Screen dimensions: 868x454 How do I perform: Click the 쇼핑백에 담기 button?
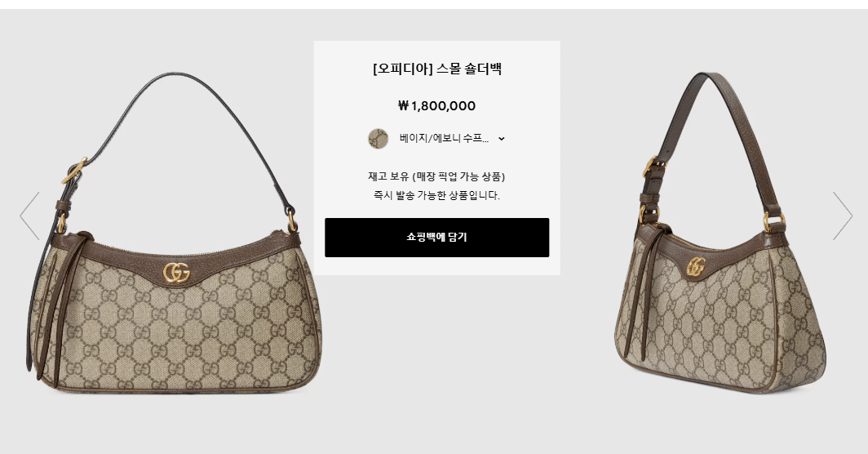(x=436, y=238)
